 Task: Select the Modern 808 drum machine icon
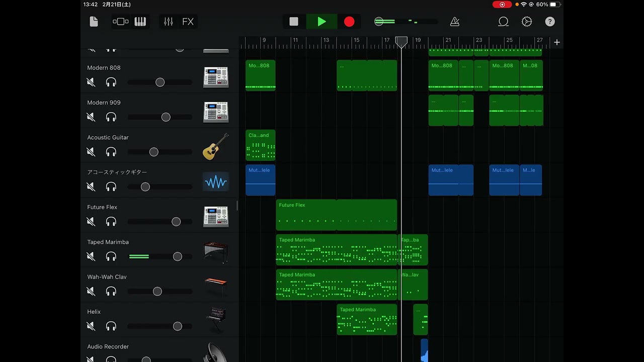coord(216,77)
